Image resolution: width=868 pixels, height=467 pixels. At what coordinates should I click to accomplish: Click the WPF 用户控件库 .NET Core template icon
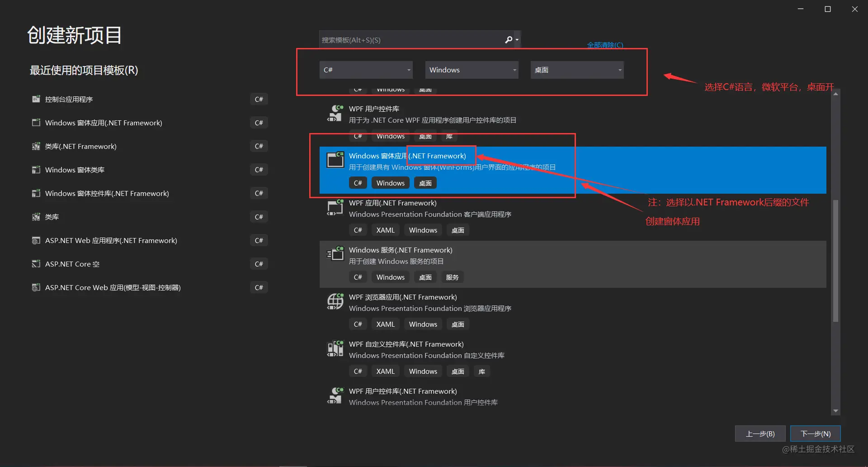click(335, 114)
